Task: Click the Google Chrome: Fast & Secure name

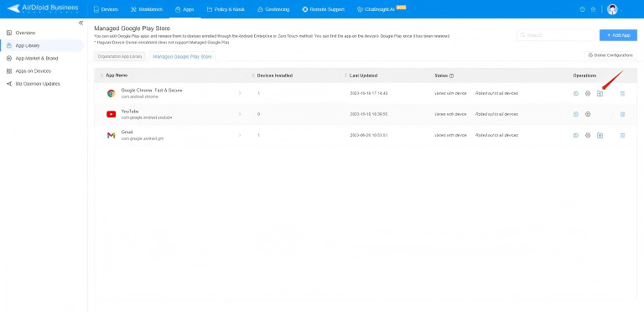Action: (152, 91)
